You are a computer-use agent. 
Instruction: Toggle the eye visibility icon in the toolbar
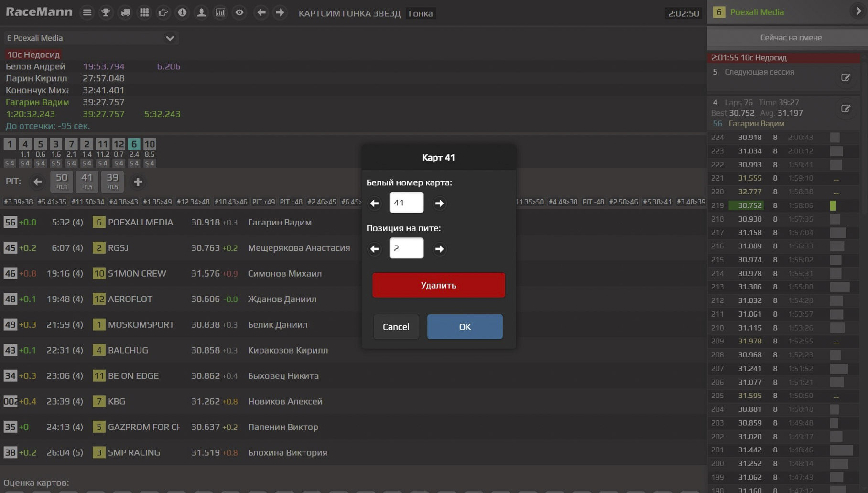click(x=239, y=13)
